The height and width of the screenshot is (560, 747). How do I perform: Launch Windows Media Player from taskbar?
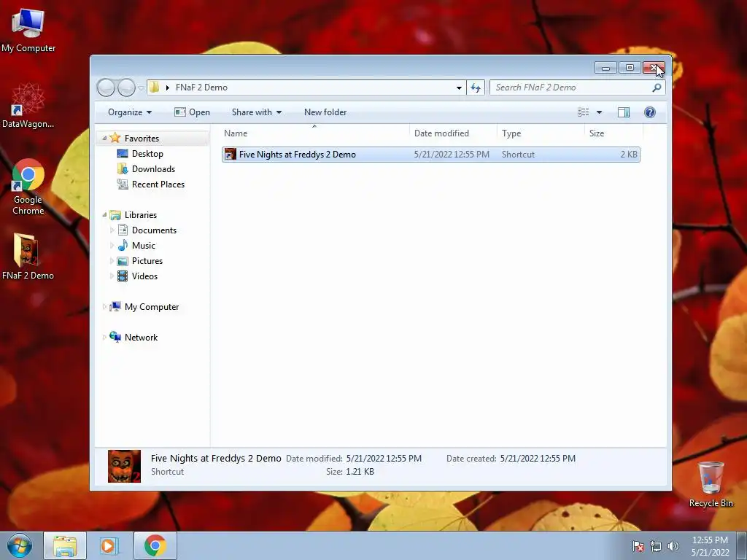tap(109, 545)
